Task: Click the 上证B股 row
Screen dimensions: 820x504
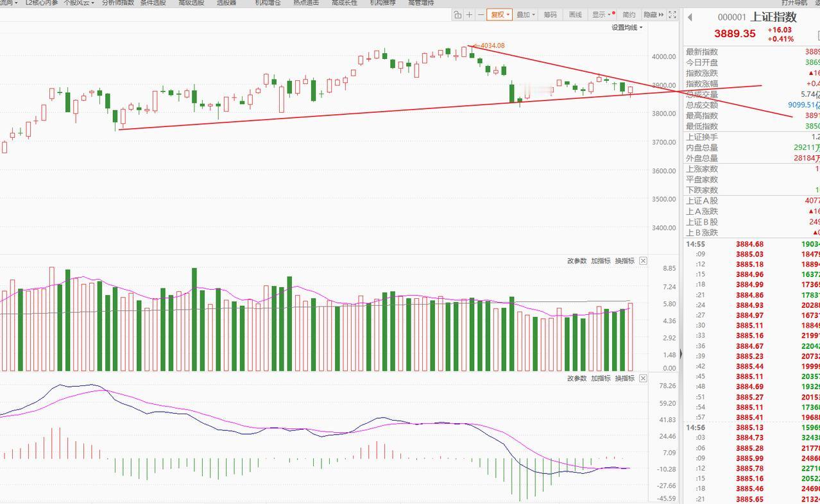Action: tap(752, 222)
